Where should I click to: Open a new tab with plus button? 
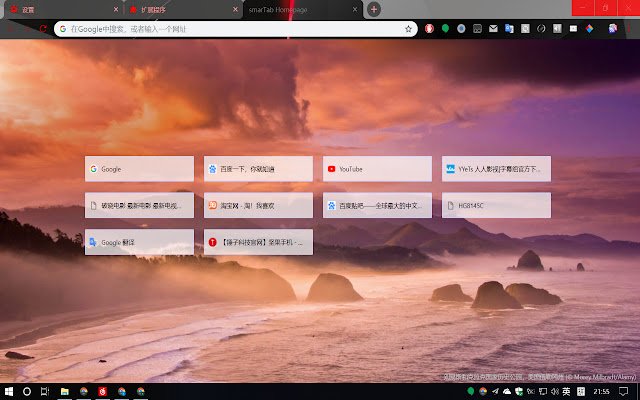coord(373,9)
